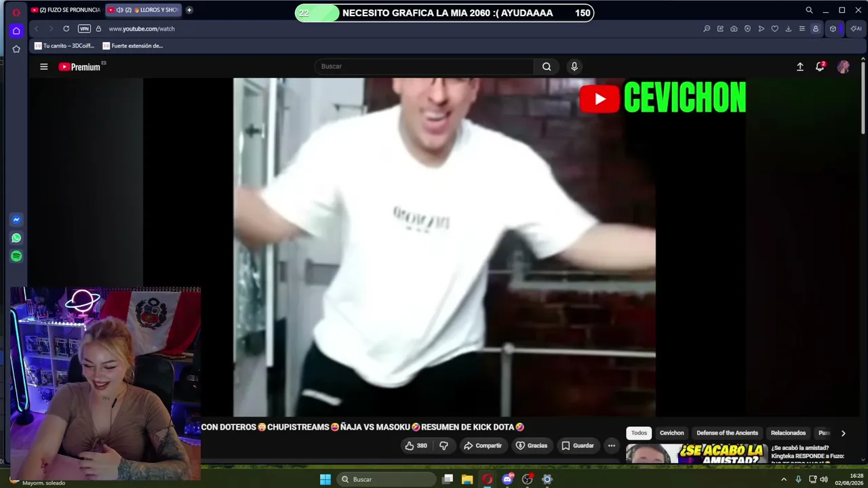
Task: Open Fuerte extensión de bookmark
Action: point(133,46)
